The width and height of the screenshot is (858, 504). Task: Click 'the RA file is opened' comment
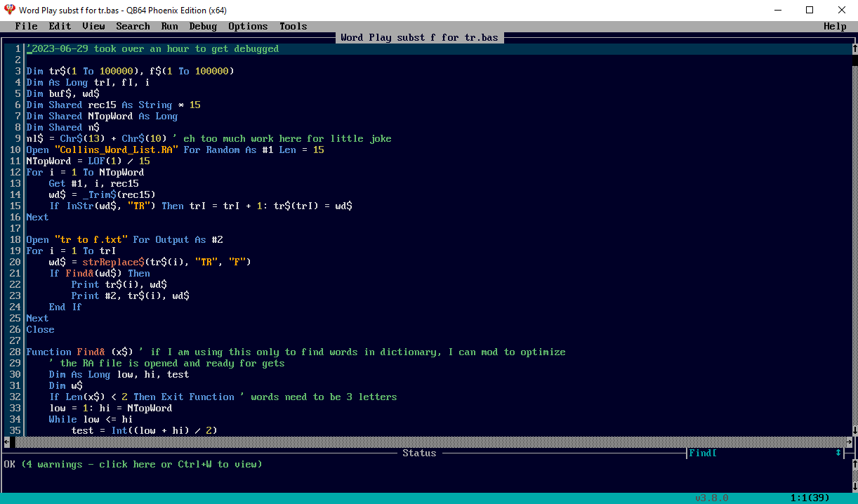[x=166, y=364]
